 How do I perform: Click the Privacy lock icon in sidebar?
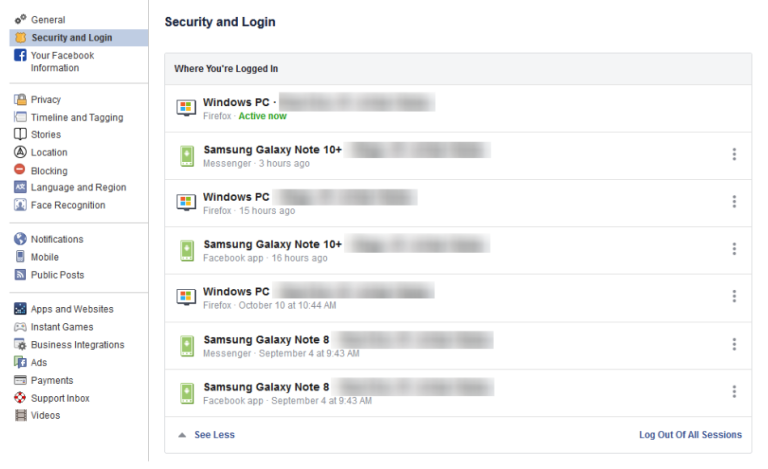coord(20,100)
